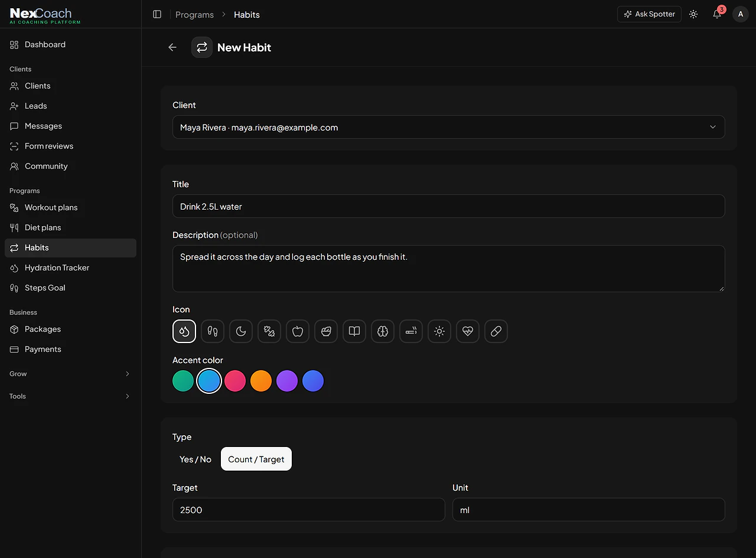Click the Title field with Drink 2.5L water

pos(449,207)
